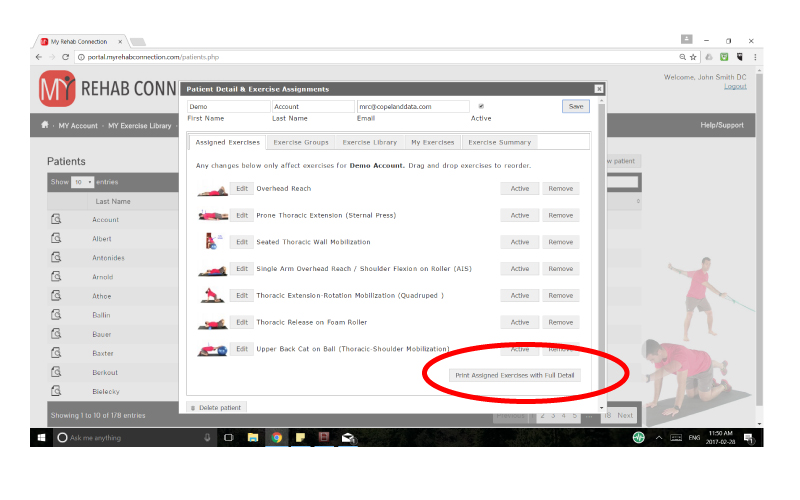Open the Show entries count dropdown
The image size is (800, 500).
tap(82, 182)
